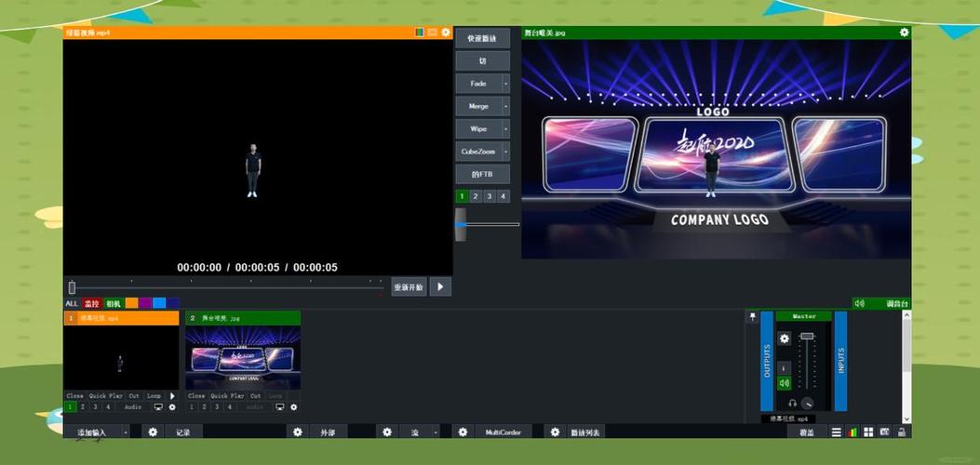Select the red 监控 category tab
Screen dimensions: 980x465
(92, 303)
